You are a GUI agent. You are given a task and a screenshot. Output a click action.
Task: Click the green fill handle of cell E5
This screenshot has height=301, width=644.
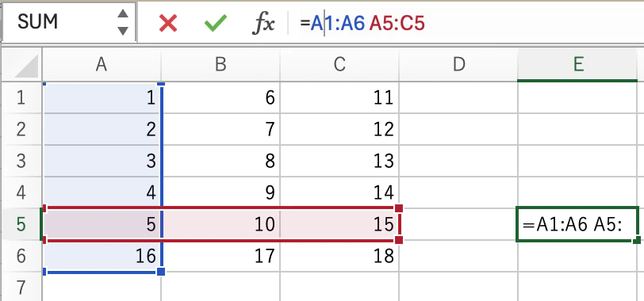[637, 240]
